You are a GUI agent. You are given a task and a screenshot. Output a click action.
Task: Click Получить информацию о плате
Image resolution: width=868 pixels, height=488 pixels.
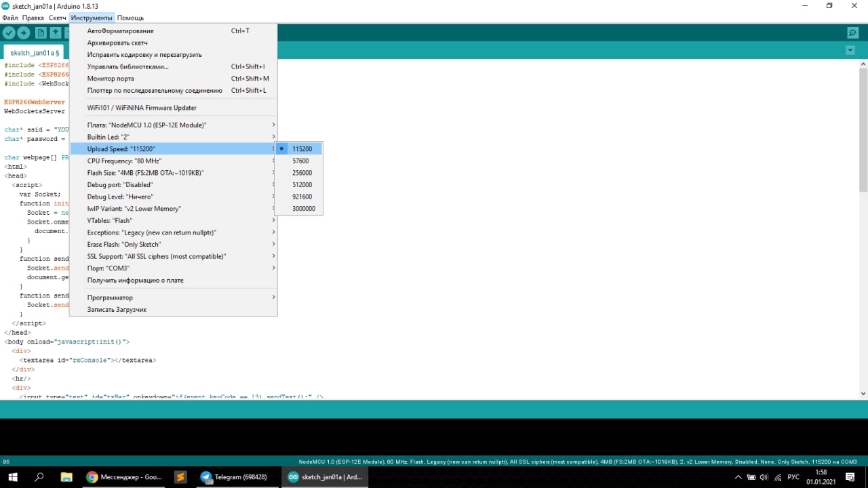tap(174, 280)
